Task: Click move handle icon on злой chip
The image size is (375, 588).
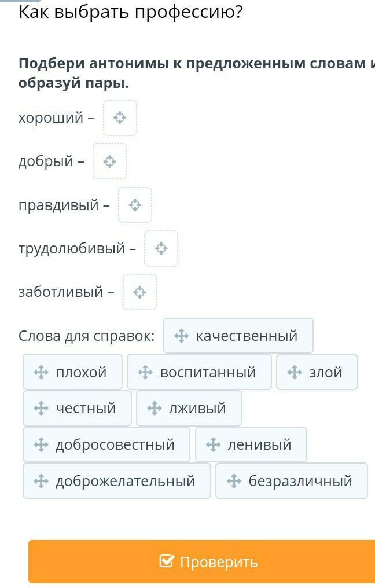Action: click(x=295, y=372)
